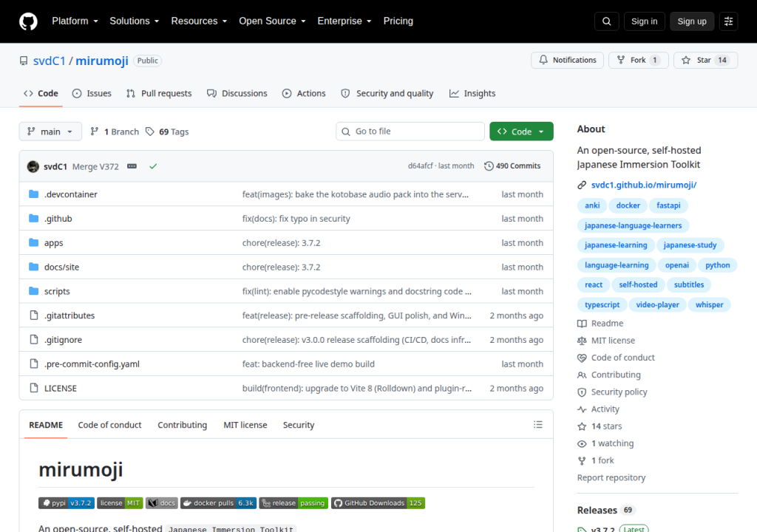Screen dimensions: 757x532
Task: Click the GitHub Downloads 125 badge
Action: pos(378,503)
